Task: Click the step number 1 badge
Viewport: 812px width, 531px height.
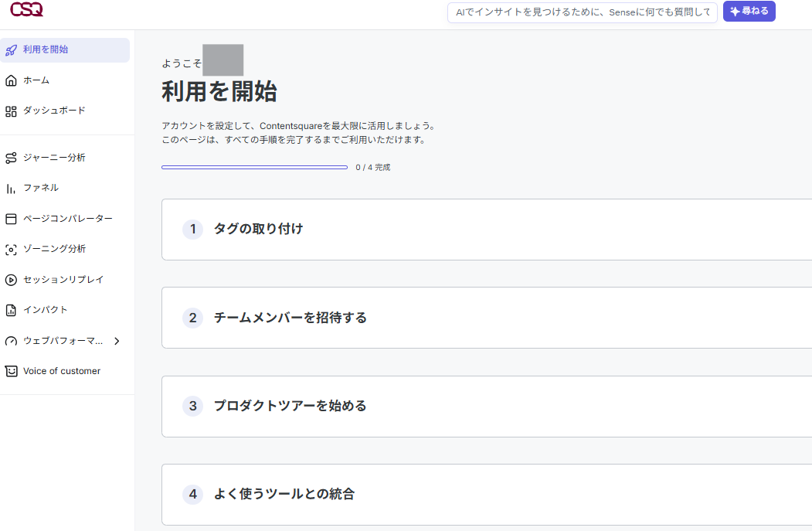Action: tap(192, 229)
